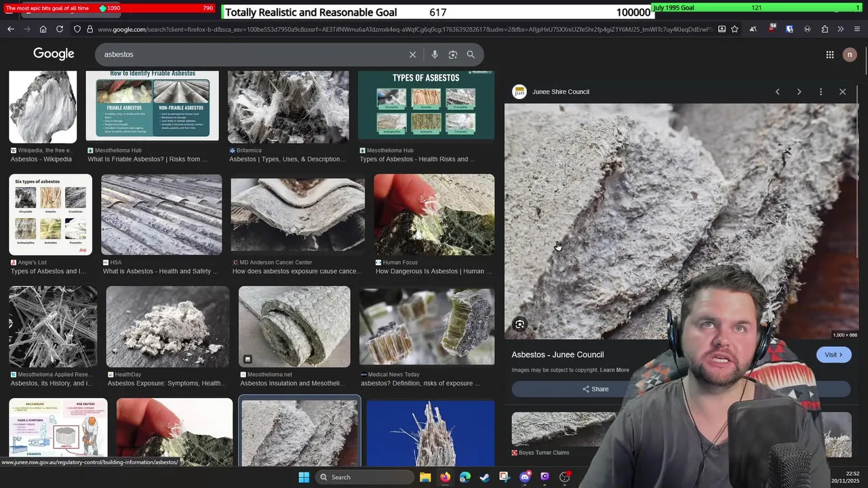Click the 'July 1995 Goal' progress bar
The image size is (868, 488).
coord(757,7)
